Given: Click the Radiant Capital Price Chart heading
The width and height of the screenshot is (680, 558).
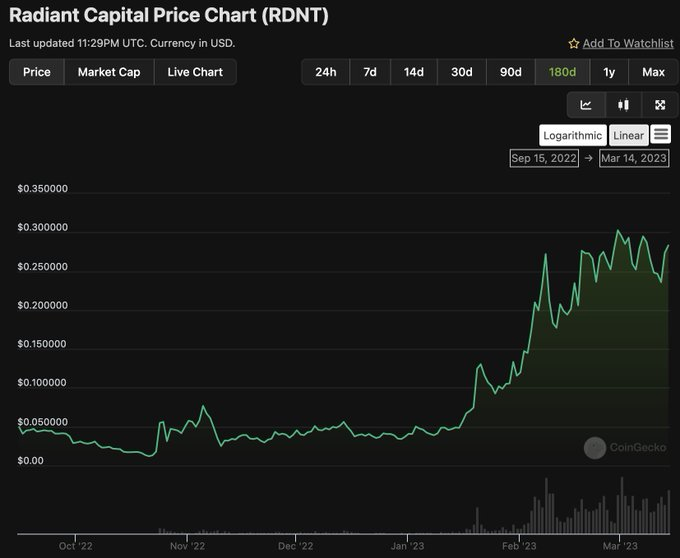Looking at the screenshot, I should click(169, 15).
